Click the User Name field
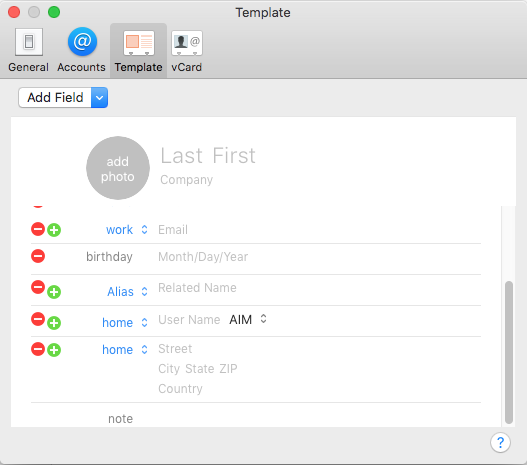 coord(189,320)
